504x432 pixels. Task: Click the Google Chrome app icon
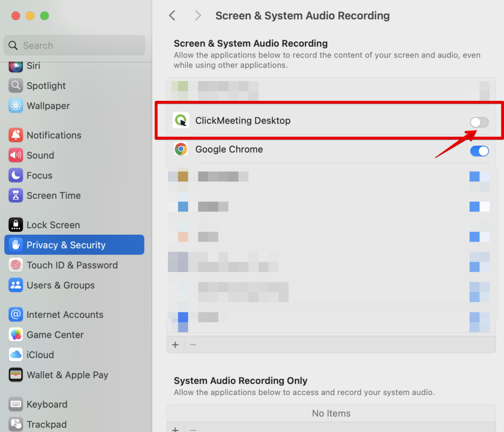pyautogui.click(x=181, y=149)
